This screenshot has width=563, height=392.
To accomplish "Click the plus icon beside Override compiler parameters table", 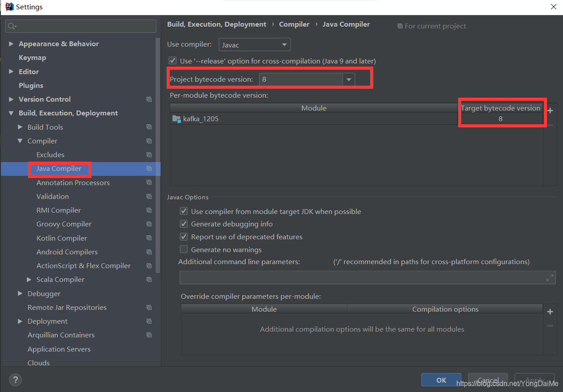I will [x=550, y=311].
